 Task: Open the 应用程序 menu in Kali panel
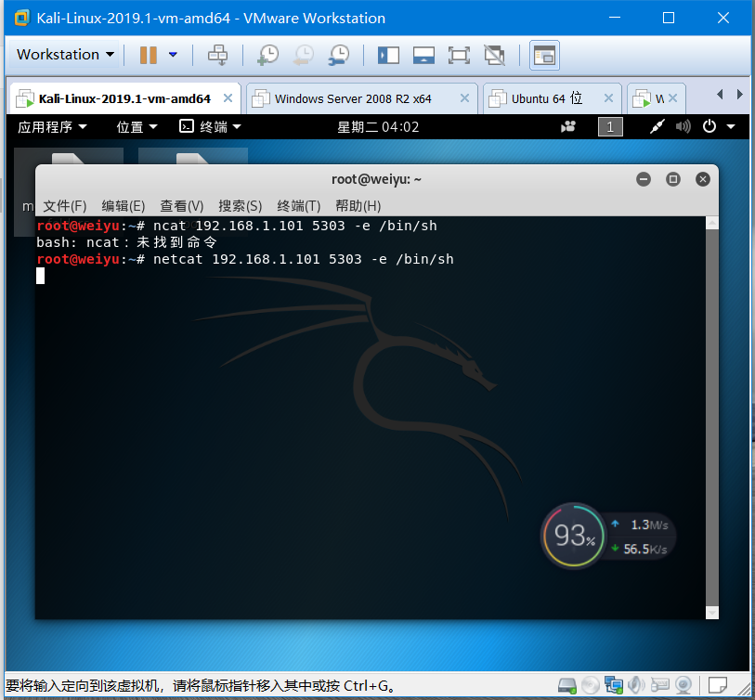pyautogui.click(x=53, y=127)
